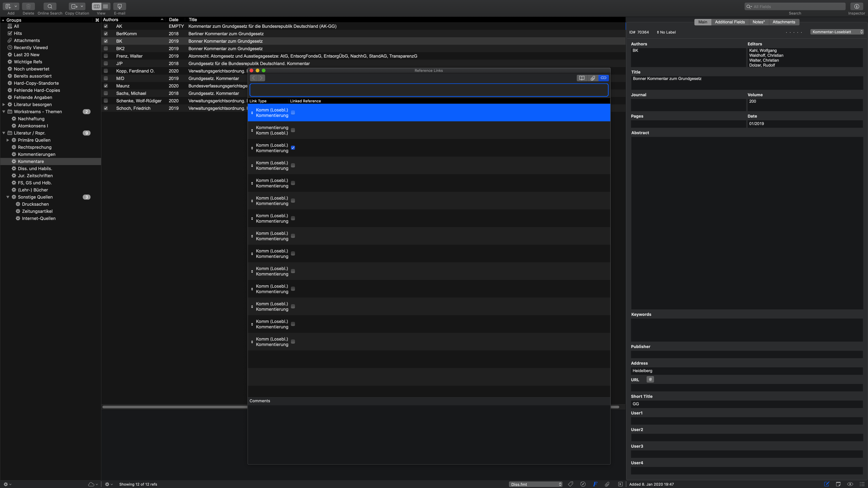This screenshot has height=488, width=868.
Task: Uncheck the checked box in the Linked Reference column
Action: pos(293,148)
